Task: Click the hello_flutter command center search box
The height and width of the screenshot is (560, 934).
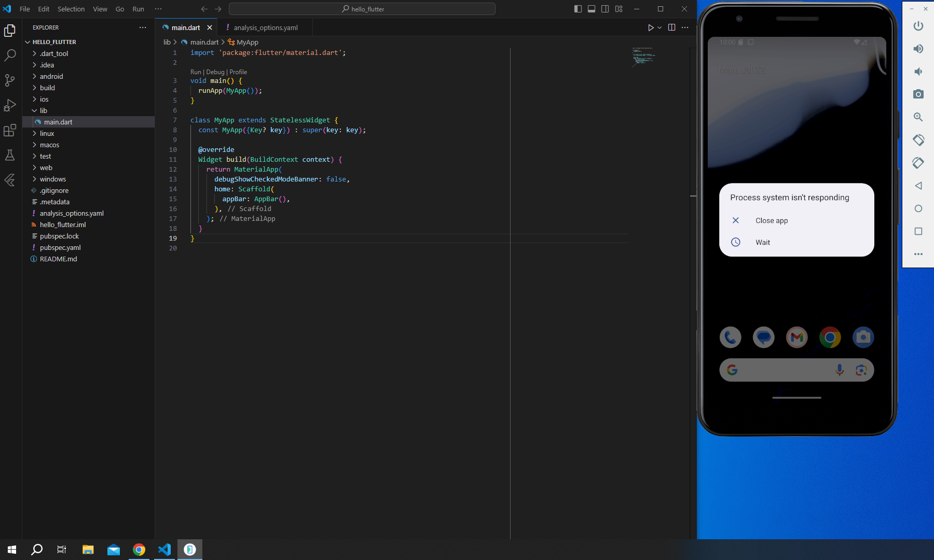Action: point(362,9)
